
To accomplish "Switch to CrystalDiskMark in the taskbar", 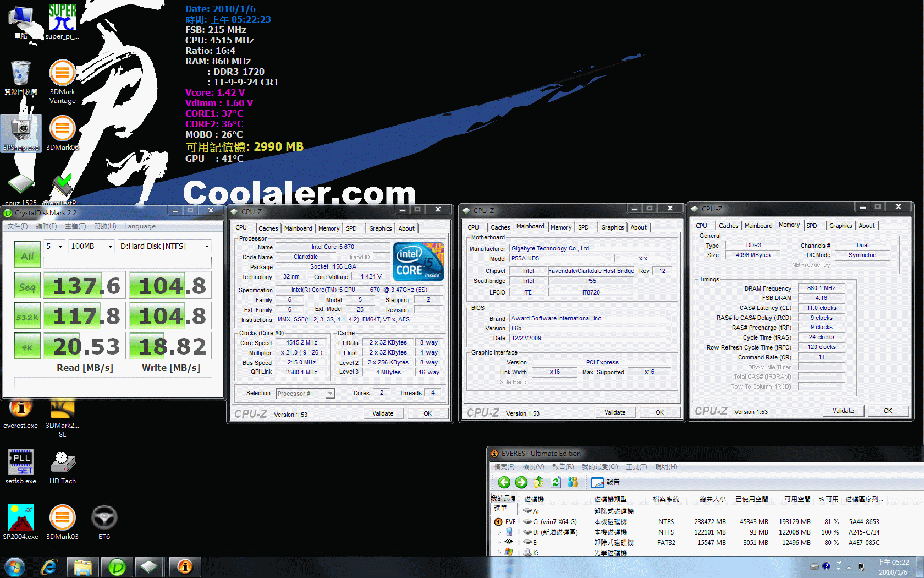I will [x=117, y=567].
